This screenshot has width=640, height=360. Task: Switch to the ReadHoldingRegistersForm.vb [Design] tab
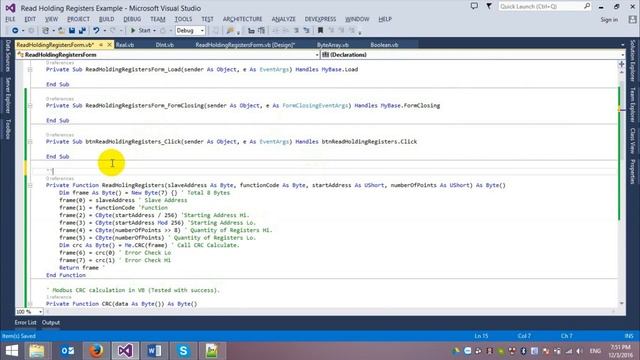coord(245,45)
